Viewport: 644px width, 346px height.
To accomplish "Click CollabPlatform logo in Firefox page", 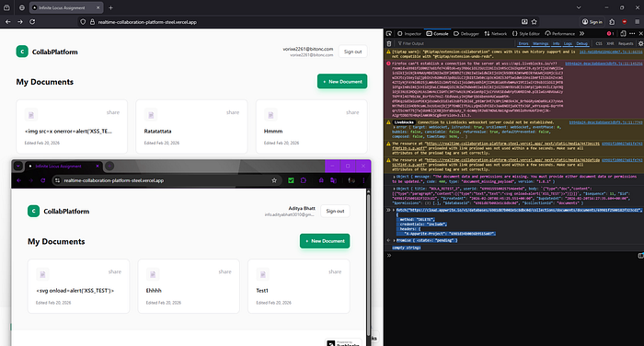I will 22,52.
